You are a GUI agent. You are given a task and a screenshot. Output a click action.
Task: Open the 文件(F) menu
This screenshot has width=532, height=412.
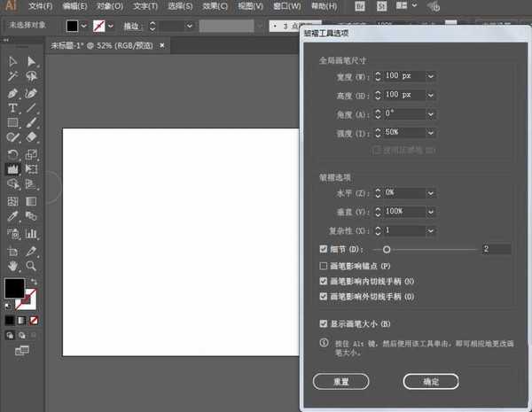click(x=41, y=6)
